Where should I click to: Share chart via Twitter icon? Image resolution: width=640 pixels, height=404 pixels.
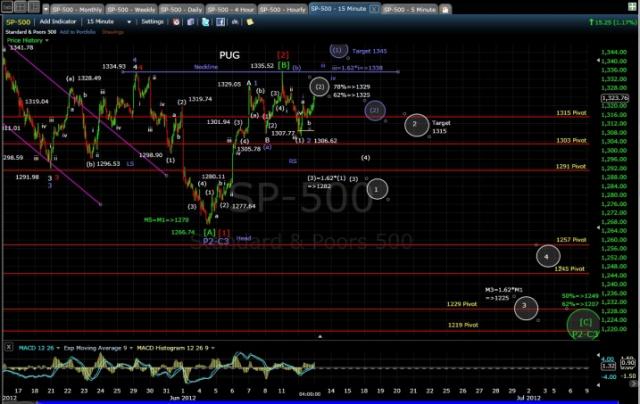tap(205, 22)
